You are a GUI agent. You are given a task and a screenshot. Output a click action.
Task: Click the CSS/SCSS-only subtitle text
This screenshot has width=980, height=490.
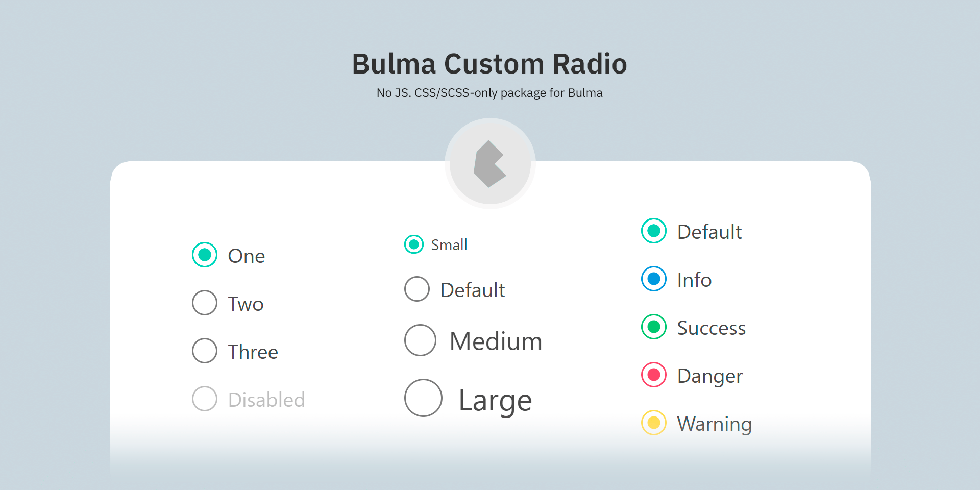click(489, 93)
